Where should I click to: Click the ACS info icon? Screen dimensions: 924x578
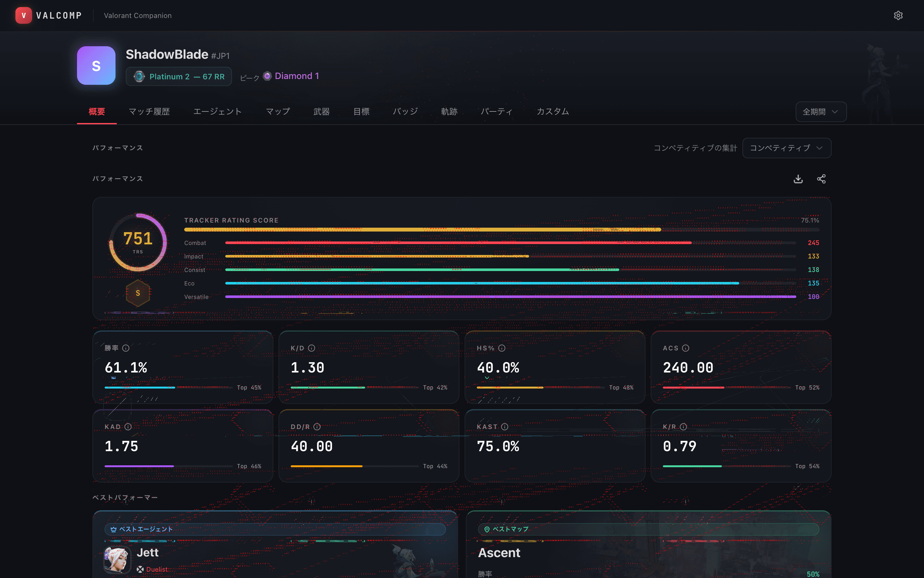(686, 348)
